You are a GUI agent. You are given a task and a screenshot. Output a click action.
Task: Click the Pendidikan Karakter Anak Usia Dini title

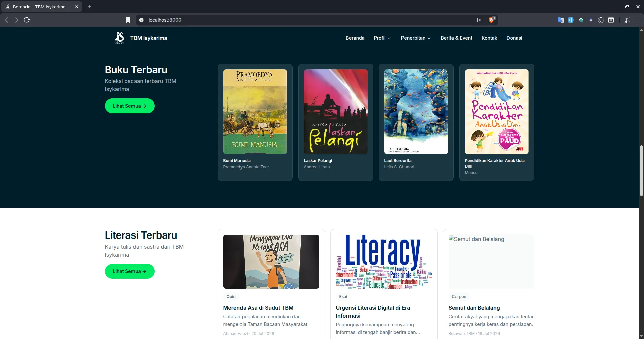click(x=495, y=163)
